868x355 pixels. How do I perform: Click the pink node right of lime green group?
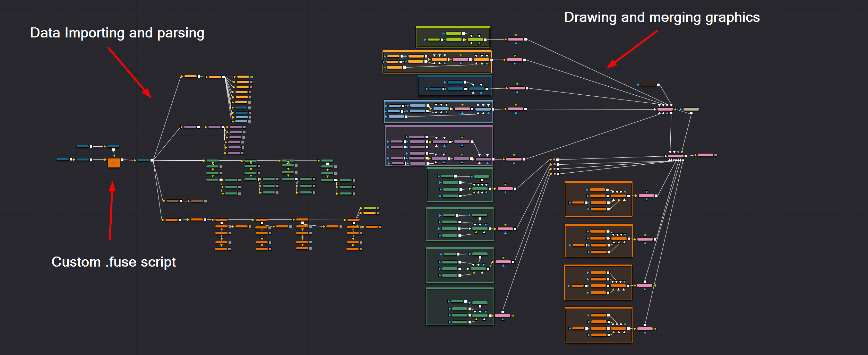pos(515,39)
